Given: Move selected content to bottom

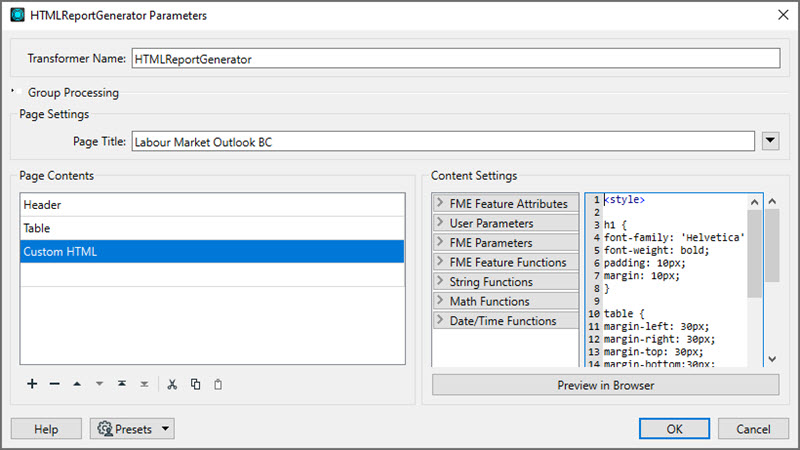Looking at the screenshot, I should pyautogui.click(x=144, y=384).
